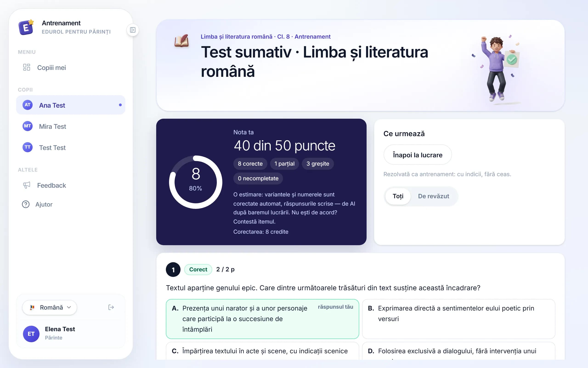This screenshot has width=588, height=368.
Task: Click the Feedback megaphone icon
Action: pyautogui.click(x=26, y=185)
